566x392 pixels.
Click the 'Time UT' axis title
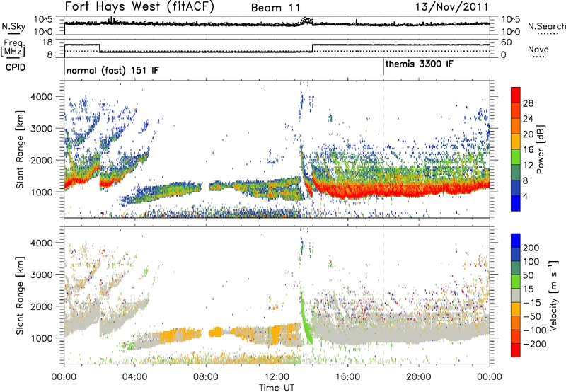tap(277, 388)
